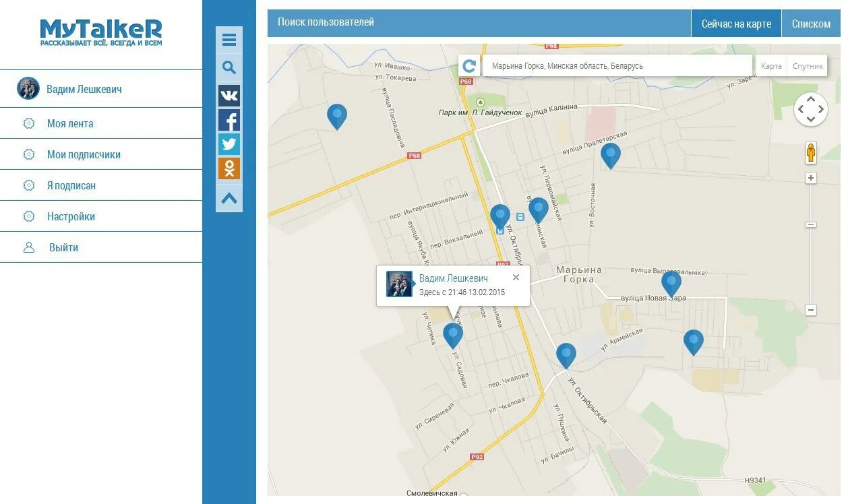Click the Поиск пользователей search field
848x504 pixels.
(x=479, y=23)
